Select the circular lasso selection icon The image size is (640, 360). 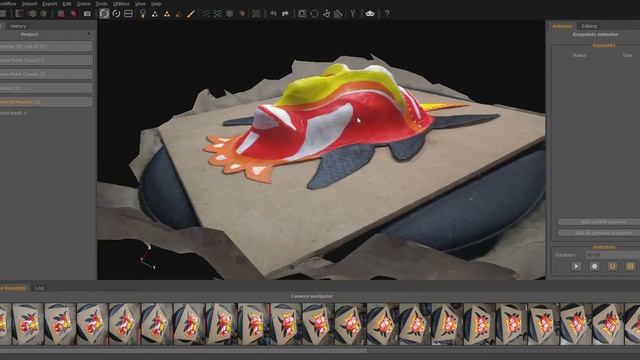coord(314,13)
